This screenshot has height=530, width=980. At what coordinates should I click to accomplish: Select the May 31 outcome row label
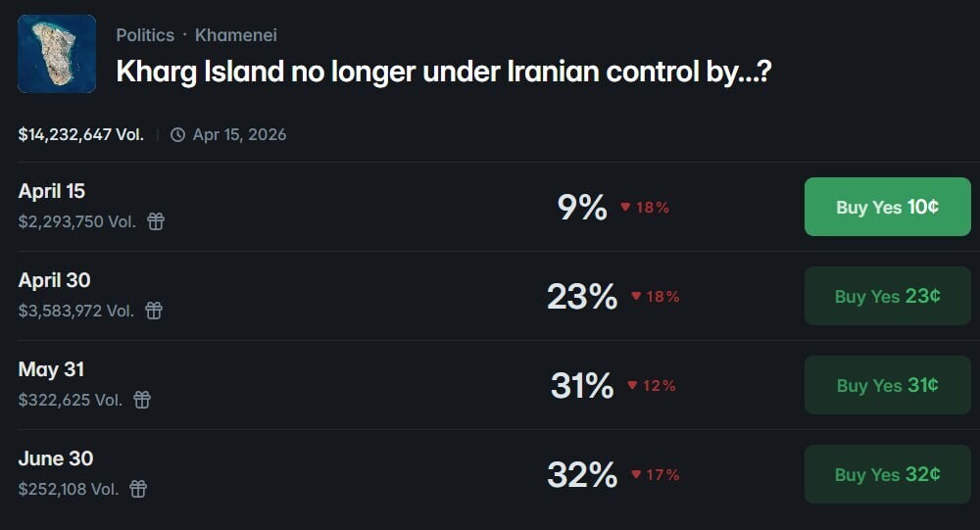pos(51,369)
